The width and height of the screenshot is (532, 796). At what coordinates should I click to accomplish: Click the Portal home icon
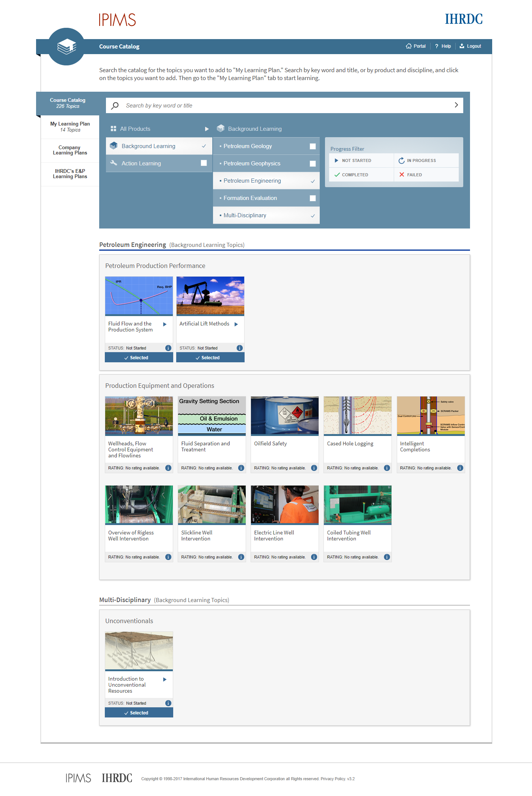[x=408, y=46]
